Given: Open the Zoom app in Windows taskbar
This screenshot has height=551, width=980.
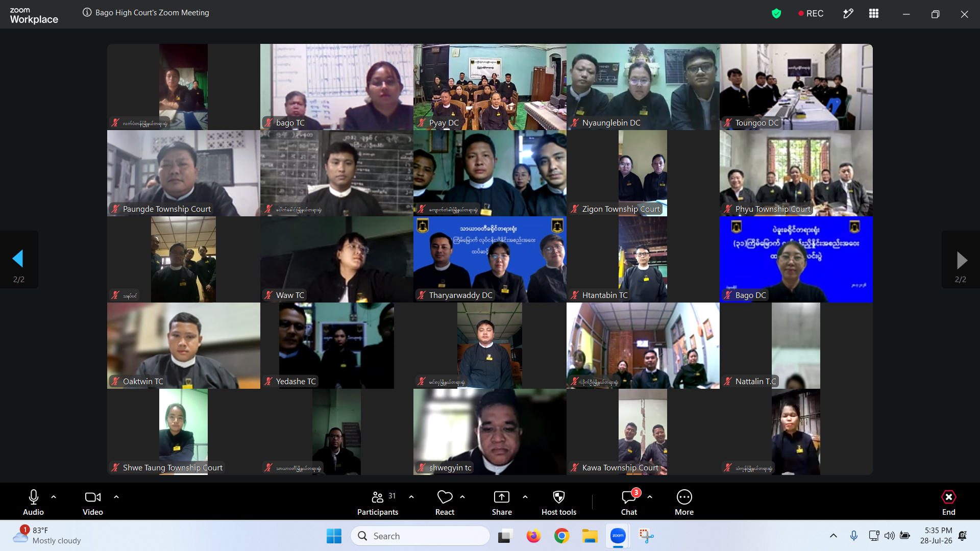Looking at the screenshot, I should (618, 536).
